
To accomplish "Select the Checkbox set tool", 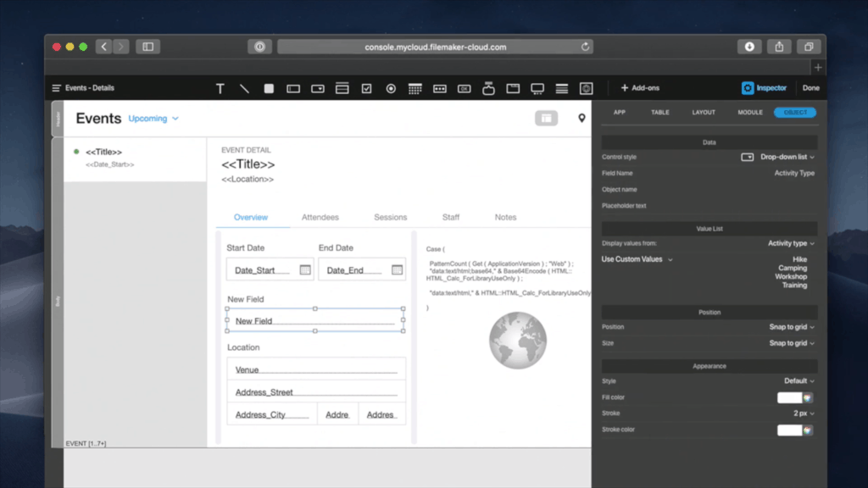I will click(366, 87).
